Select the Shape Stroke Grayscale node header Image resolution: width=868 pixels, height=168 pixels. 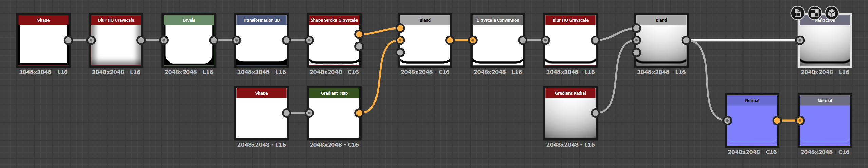[334, 20]
